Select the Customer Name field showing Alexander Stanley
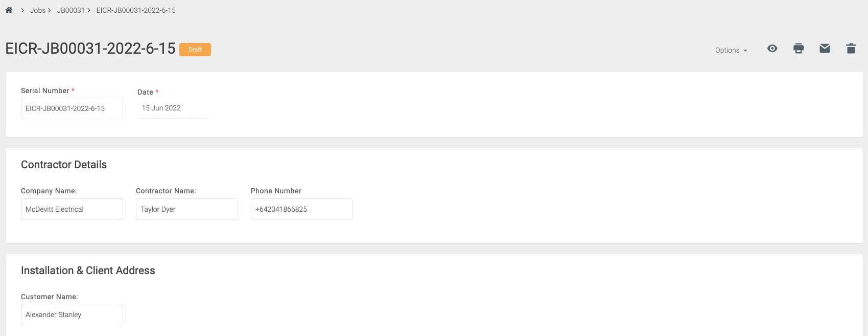 pyautogui.click(x=72, y=314)
